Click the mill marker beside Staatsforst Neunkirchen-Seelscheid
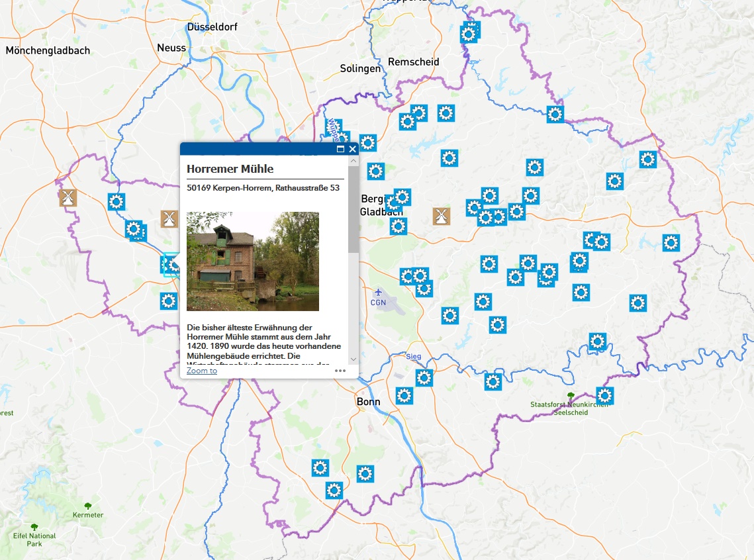 [604, 396]
